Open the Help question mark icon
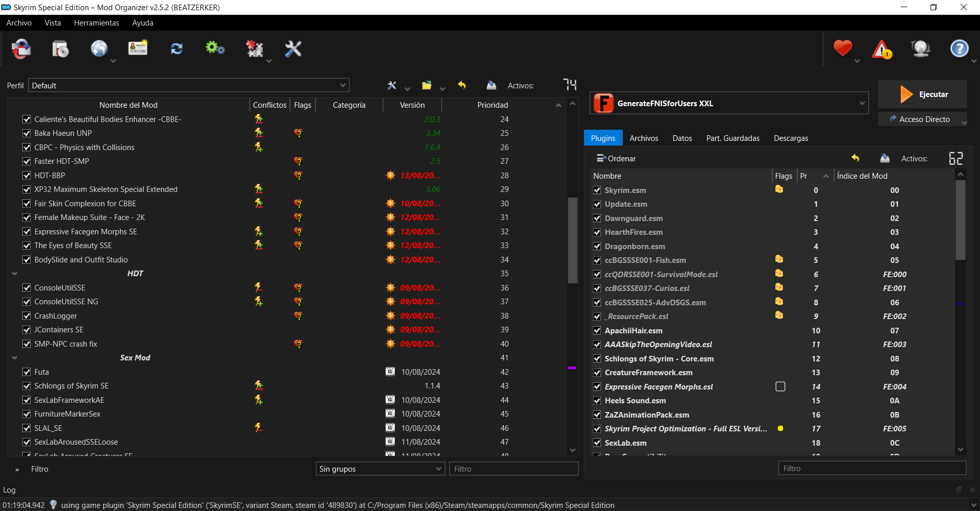Screen dimensions: 980x511 coord(960,49)
